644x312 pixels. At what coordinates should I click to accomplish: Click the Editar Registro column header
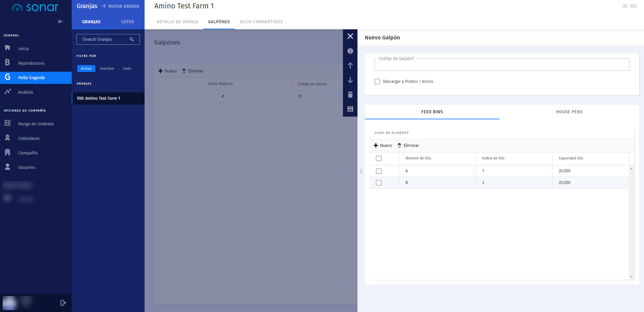pyautogui.click(x=223, y=84)
